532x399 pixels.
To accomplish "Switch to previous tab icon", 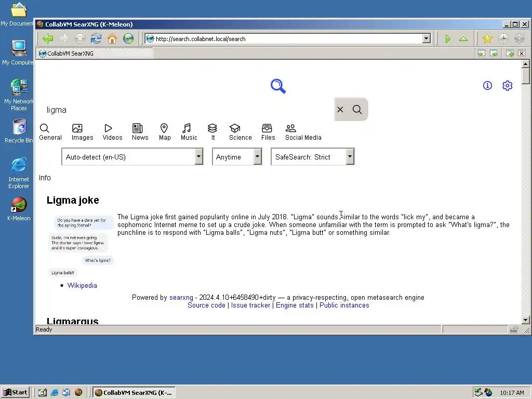I will (x=481, y=54).
